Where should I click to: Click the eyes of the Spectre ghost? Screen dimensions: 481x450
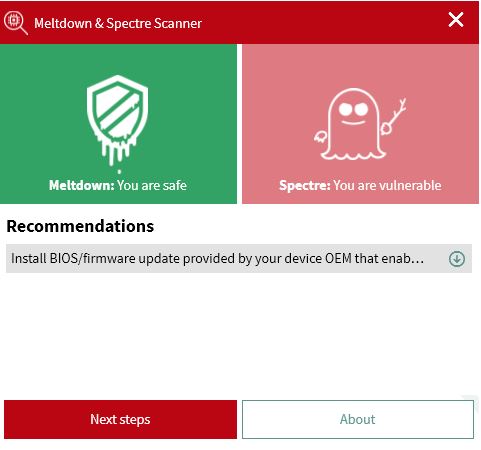pos(353,109)
